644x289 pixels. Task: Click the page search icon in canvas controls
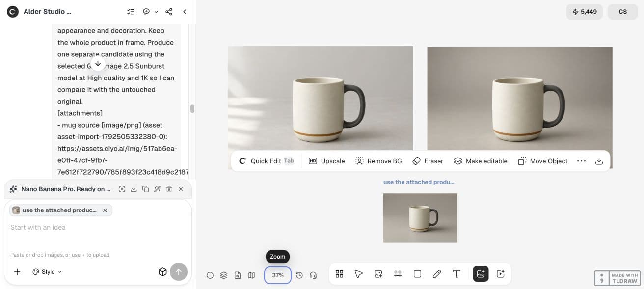point(238,275)
